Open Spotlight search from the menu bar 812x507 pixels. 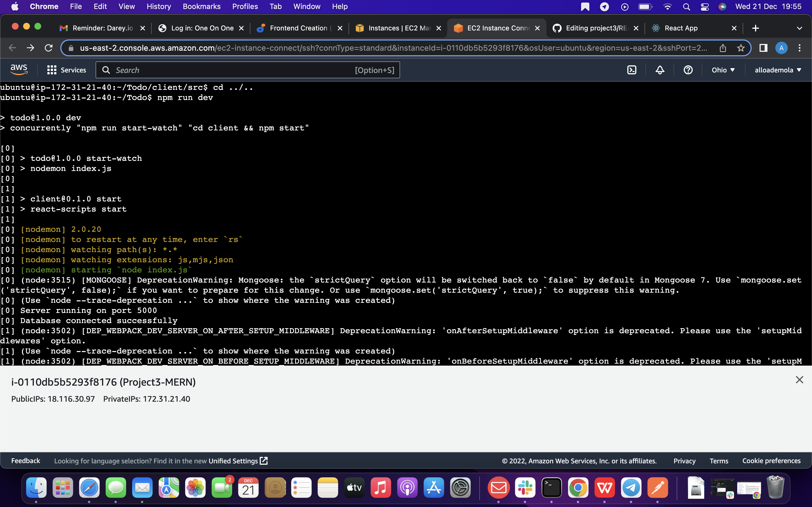click(687, 6)
